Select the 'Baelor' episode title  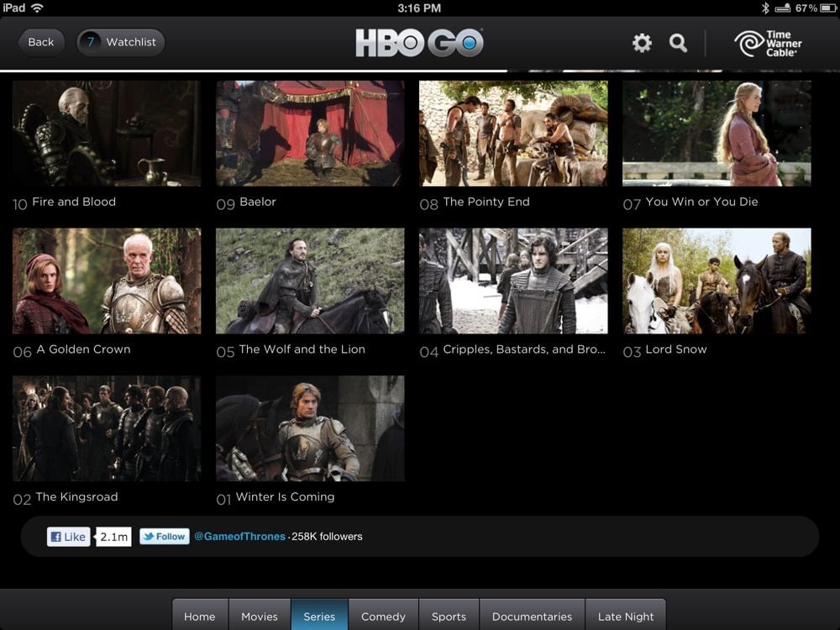(258, 202)
